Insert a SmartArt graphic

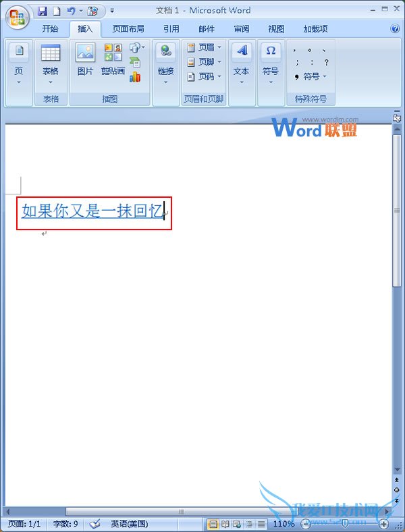(135, 62)
